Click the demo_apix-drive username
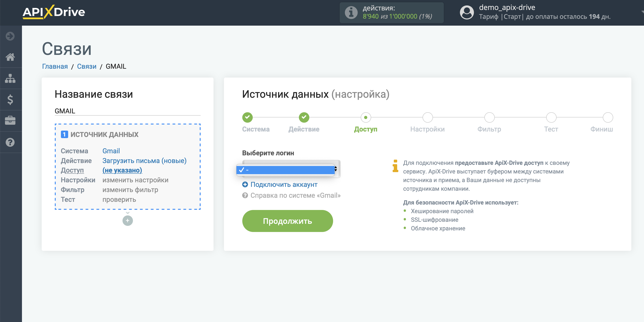644x322 pixels. pos(507,7)
